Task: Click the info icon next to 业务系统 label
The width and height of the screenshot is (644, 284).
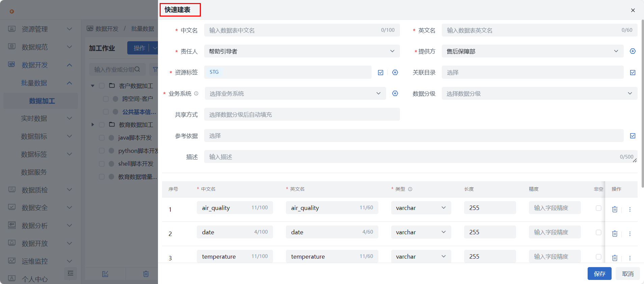Action: pyautogui.click(x=196, y=93)
